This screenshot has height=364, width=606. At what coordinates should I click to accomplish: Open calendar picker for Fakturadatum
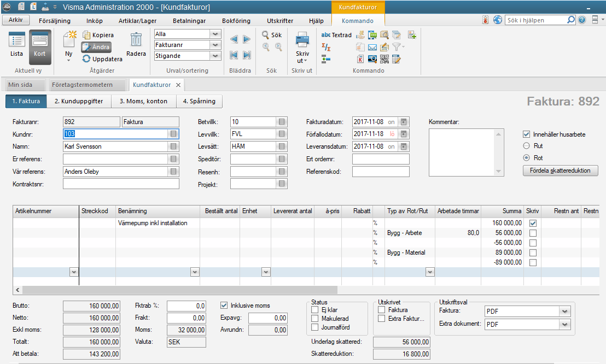404,122
